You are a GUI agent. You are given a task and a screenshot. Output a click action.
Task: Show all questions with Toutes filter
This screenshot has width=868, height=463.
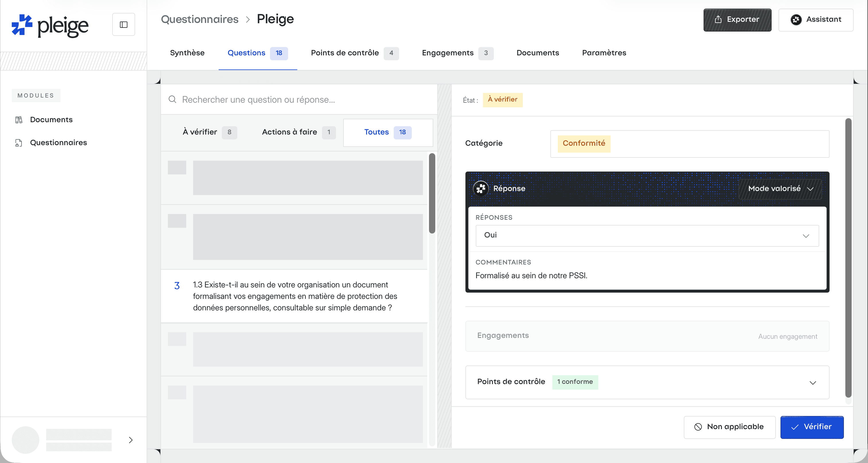(x=388, y=133)
